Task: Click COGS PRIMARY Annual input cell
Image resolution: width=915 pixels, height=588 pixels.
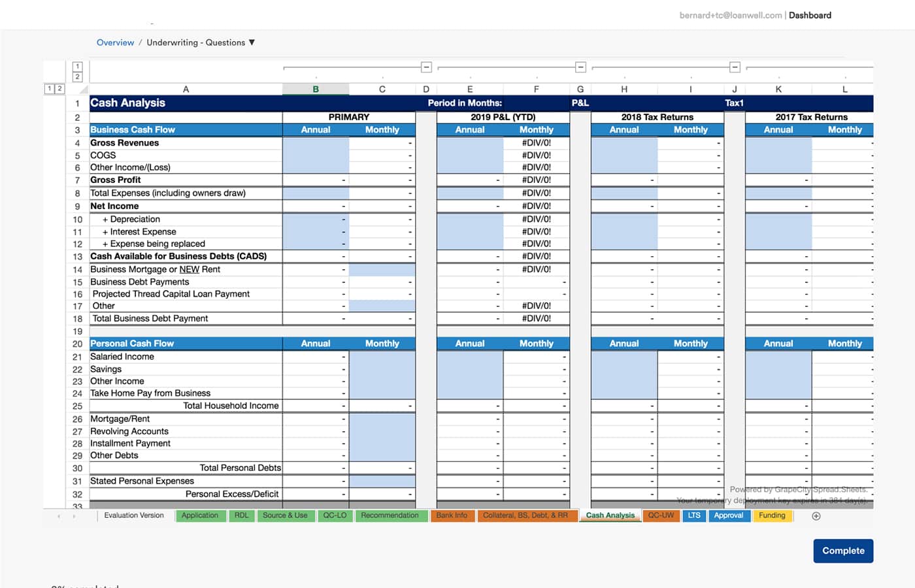Action: pos(316,155)
